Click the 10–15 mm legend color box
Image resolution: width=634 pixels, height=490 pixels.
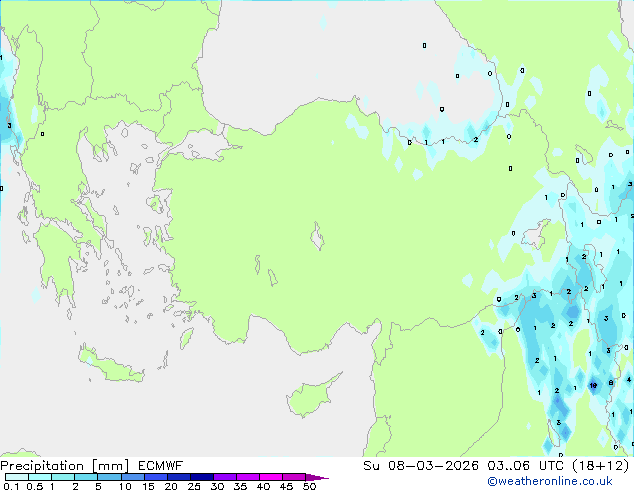pyautogui.click(x=133, y=477)
